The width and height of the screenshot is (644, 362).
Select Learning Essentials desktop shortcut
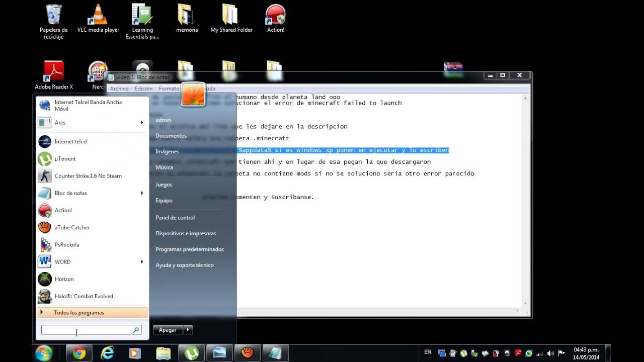(x=142, y=22)
